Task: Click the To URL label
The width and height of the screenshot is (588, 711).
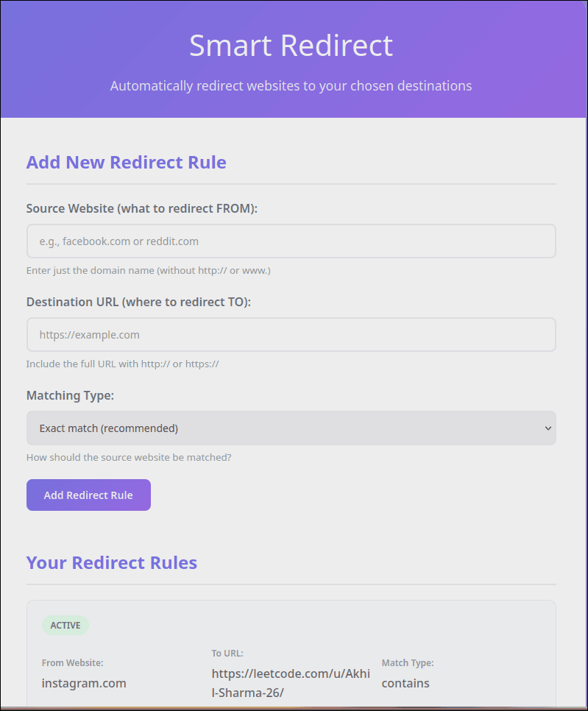Action: (225, 653)
